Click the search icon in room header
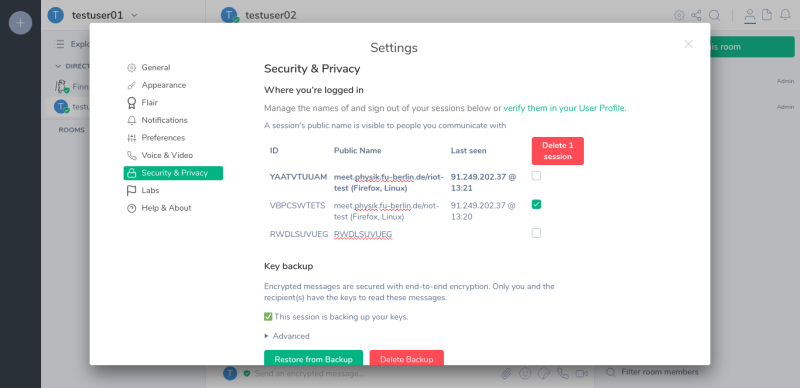Viewport: 800px width, 388px height. pyautogui.click(x=715, y=15)
